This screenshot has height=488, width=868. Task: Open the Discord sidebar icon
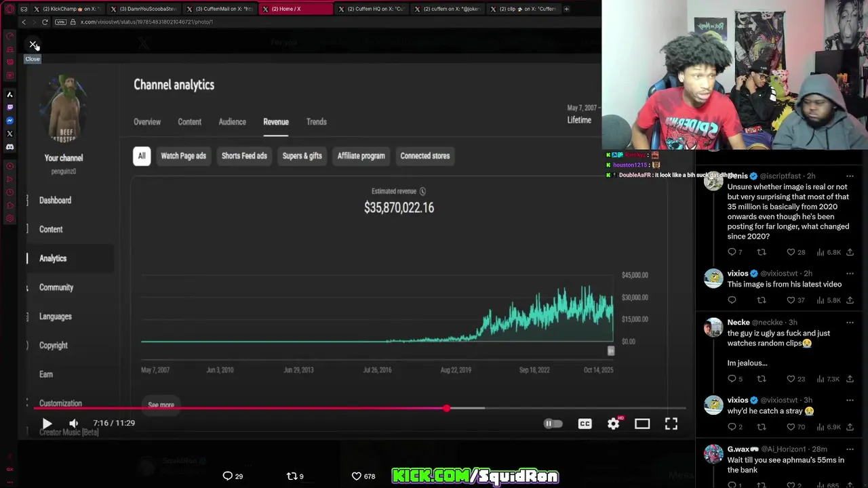point(9,146)
